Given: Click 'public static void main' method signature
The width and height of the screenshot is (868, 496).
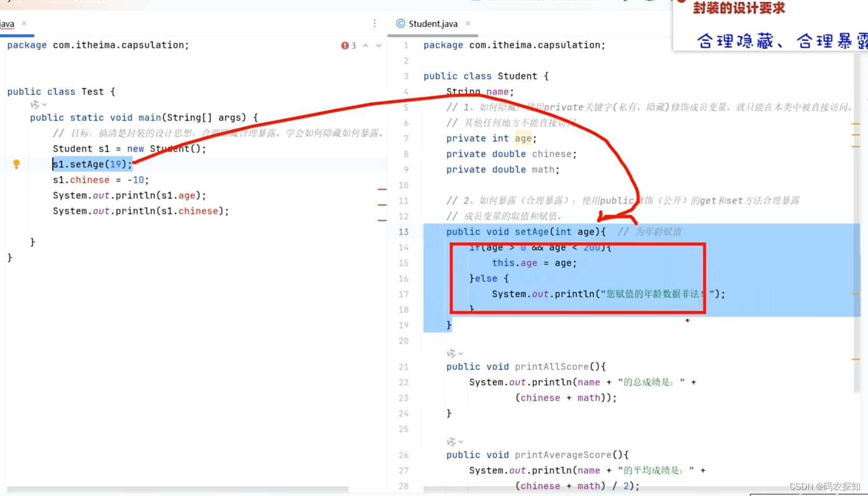Looking at the screenshot, I should [144, 118].
